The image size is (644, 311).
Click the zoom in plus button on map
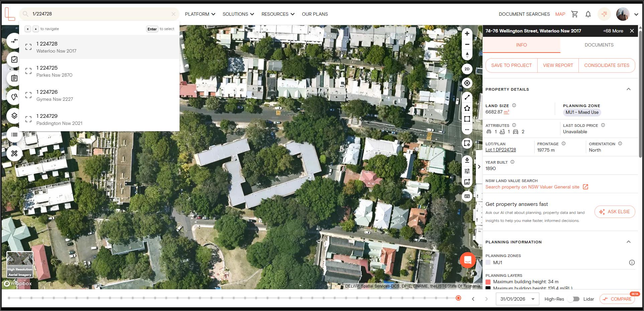coord(467,33)
